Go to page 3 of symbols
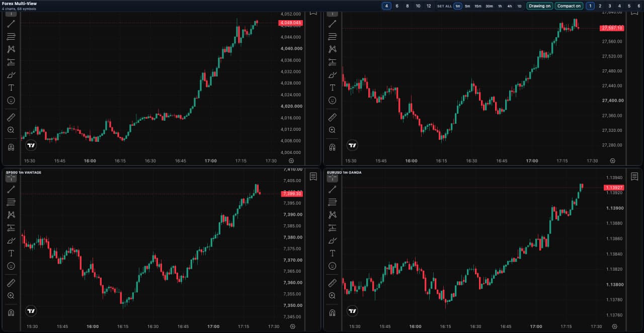Viewport: 644px width, 333px height. [610, 6]
